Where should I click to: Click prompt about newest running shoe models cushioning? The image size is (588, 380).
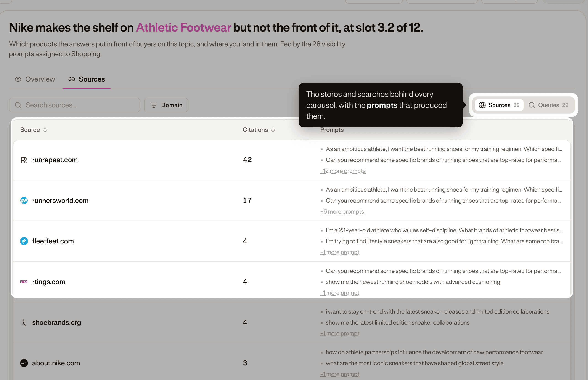[413, 282]
